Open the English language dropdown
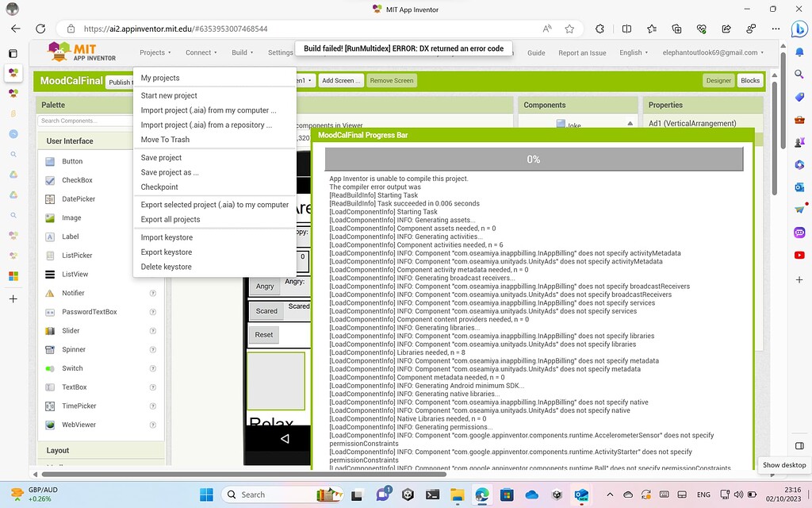This screenshot has width=812, height=508. tap(633, 52)
